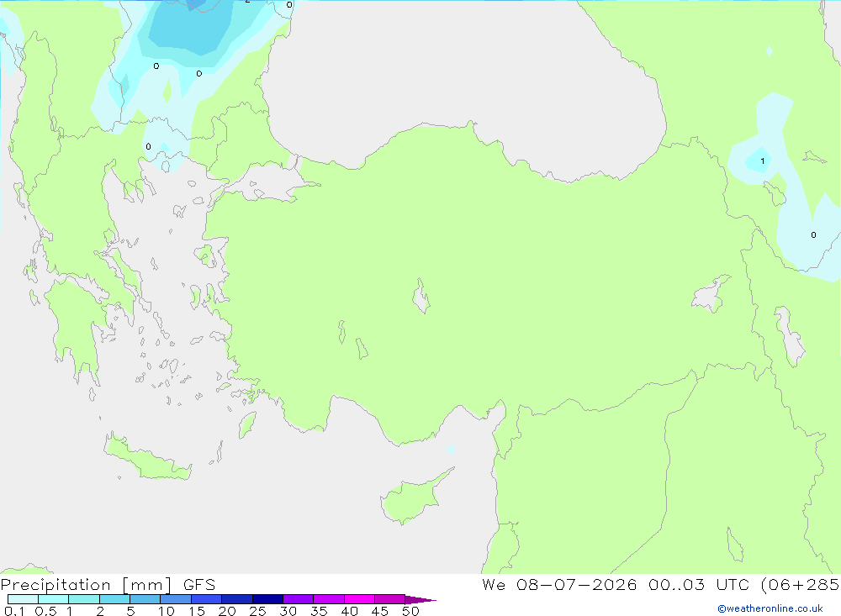Screen dimensions: 841x616
Task: Click the 0.1–0.5 mm palest cyan legend swatch
Action: (x=23, y=599)
